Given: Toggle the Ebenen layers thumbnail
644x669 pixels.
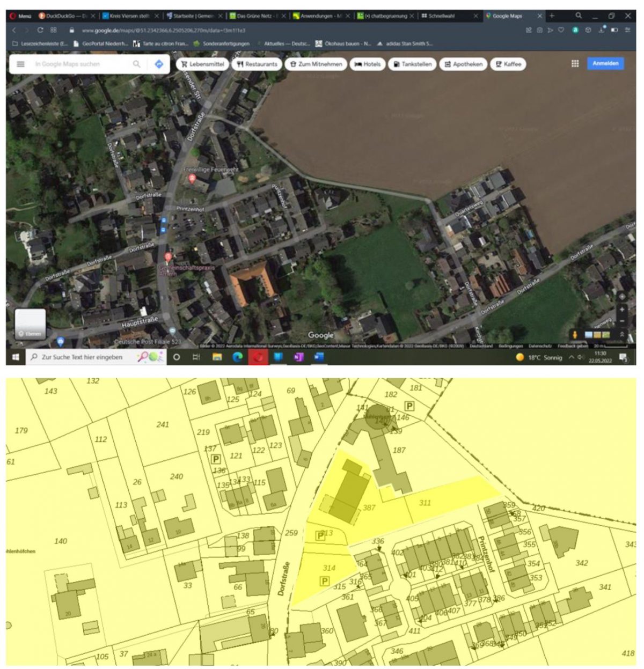Looking at the screenshot, I should click(x=30, y=324).
